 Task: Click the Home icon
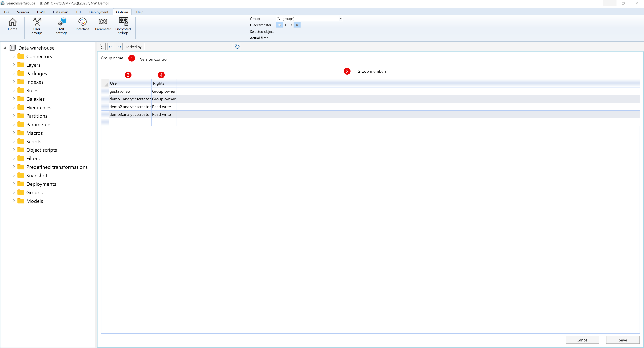(13, 24)
